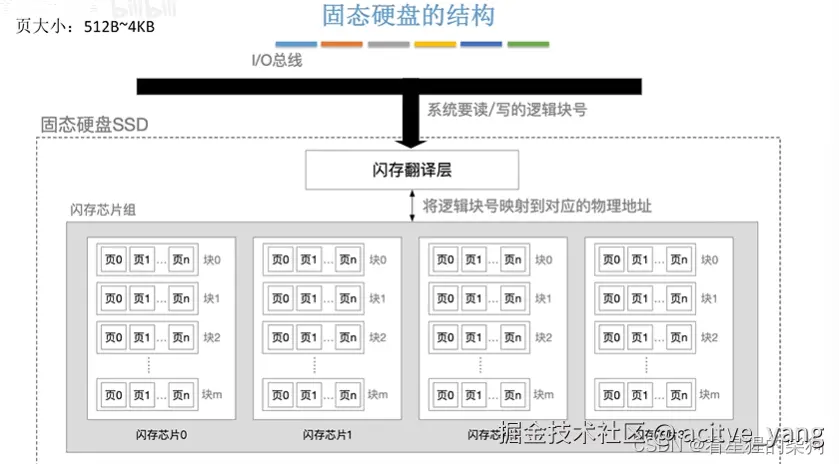Select 页0 in 块0 of 闪存芯片0
Image resolution: width=839 pixels, height=464 pixels.
click(114, 260)
